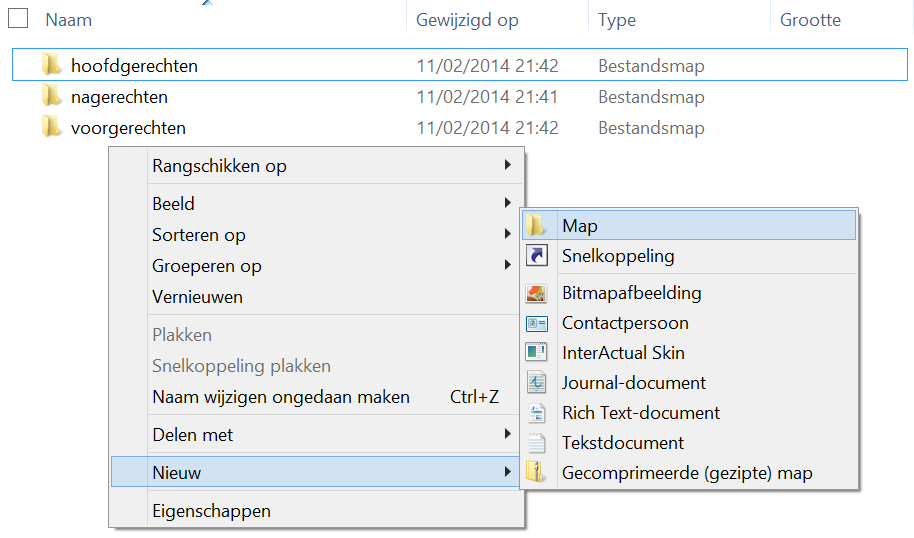Expand the Groeperen op submenu arrow
Viewport: 914px width, 538px height.
508,265
